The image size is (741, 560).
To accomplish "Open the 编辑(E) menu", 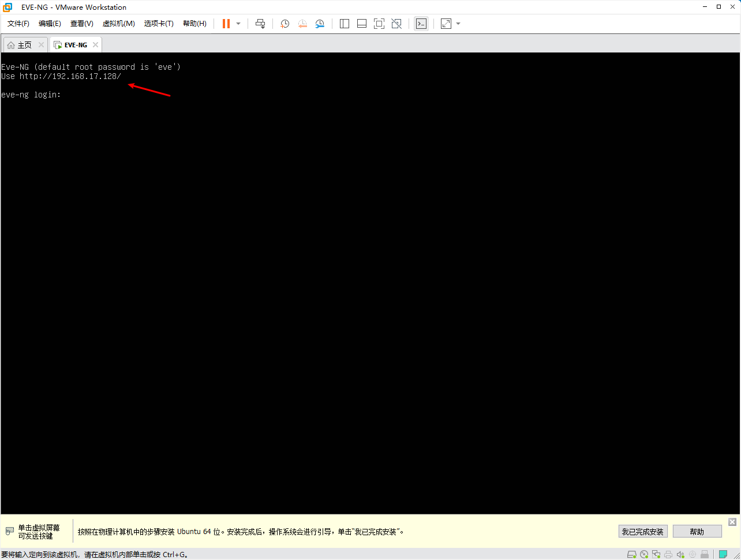I will [x=50, y=24].
